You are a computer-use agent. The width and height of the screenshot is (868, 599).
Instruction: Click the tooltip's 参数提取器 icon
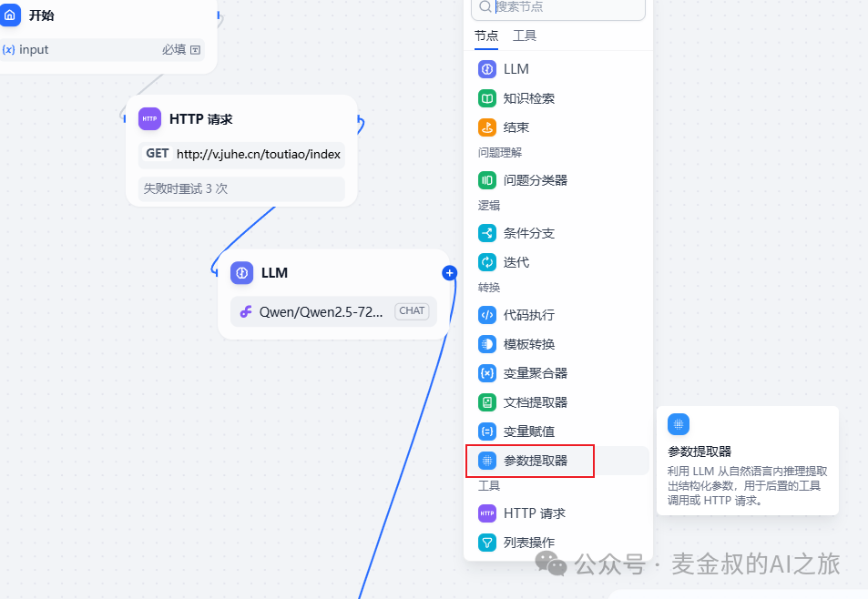(679, 425)
